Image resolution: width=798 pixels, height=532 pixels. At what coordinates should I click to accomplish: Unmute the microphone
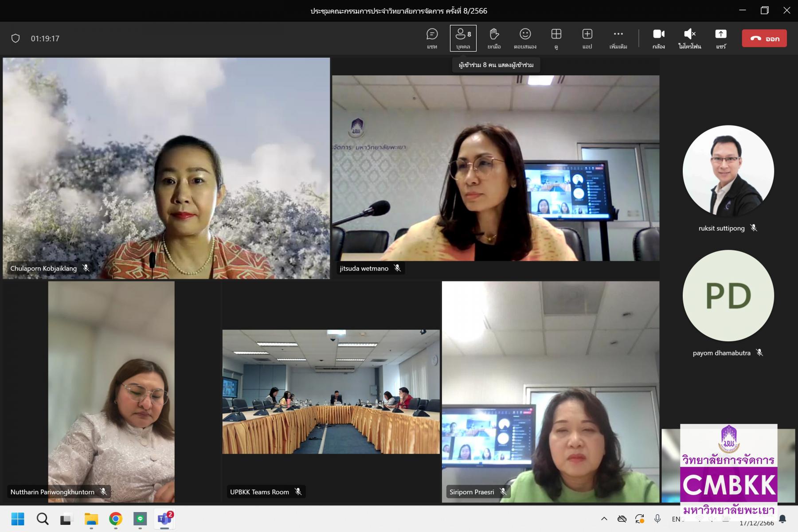point(690,39)
